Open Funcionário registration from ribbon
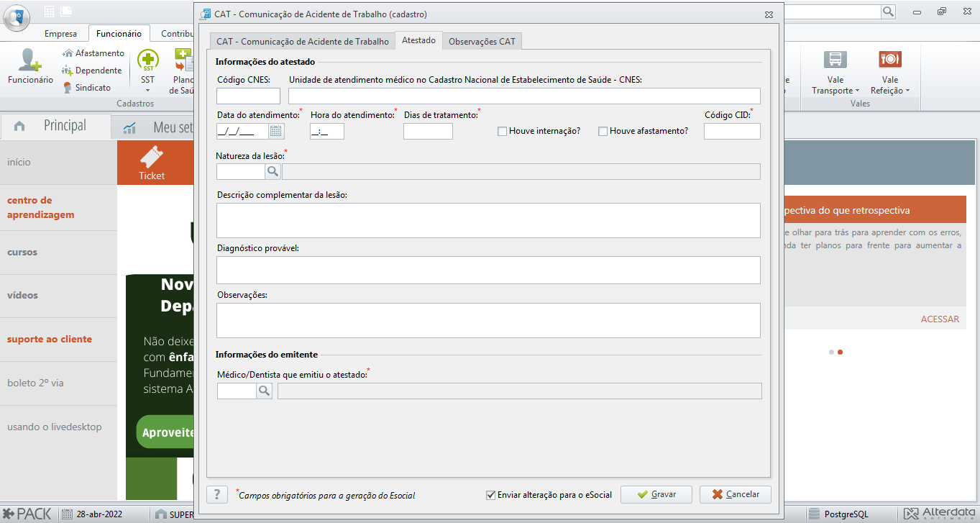The image size is (980, 523). [x=30, y=66]
